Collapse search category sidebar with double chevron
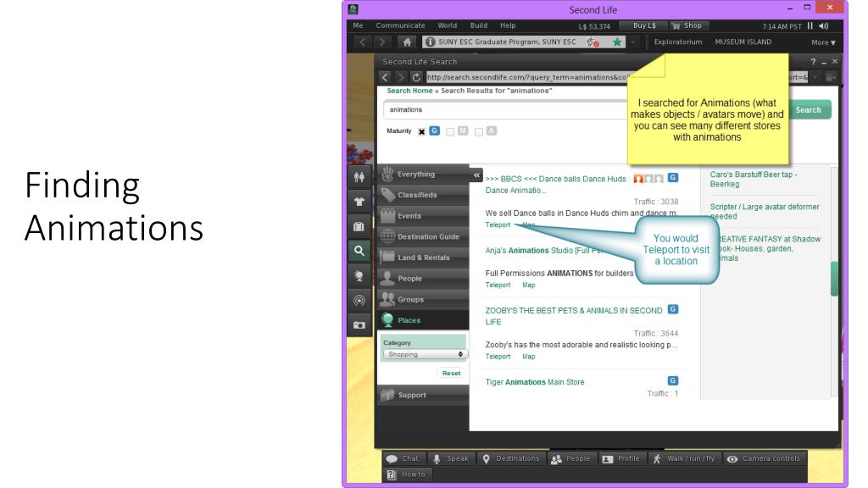Viewport: 868px width, 488px height. tap(476, 175)
